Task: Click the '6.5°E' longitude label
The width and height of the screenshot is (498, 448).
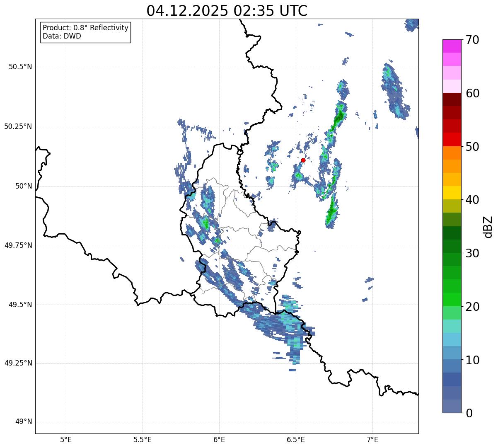Action: point(296,439)
